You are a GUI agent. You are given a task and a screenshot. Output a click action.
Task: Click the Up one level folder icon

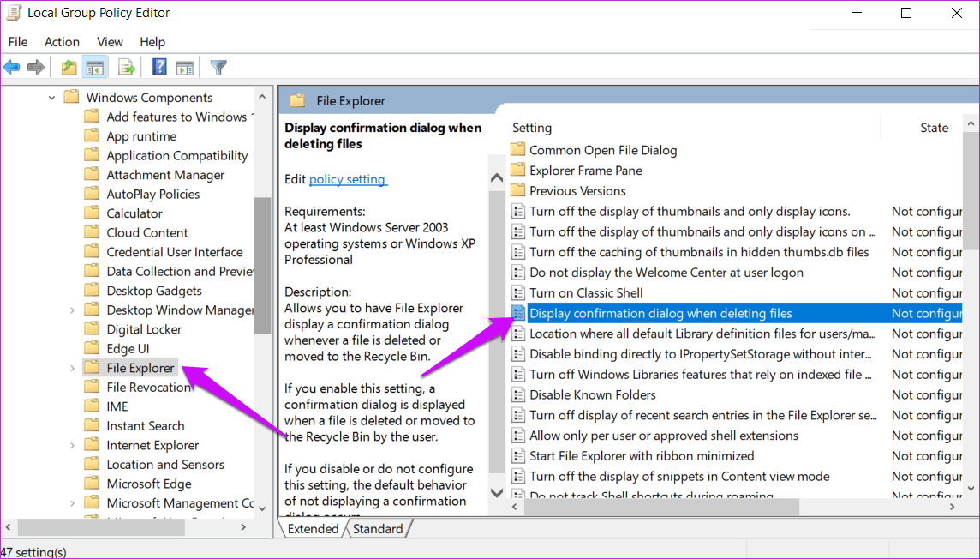69,68
